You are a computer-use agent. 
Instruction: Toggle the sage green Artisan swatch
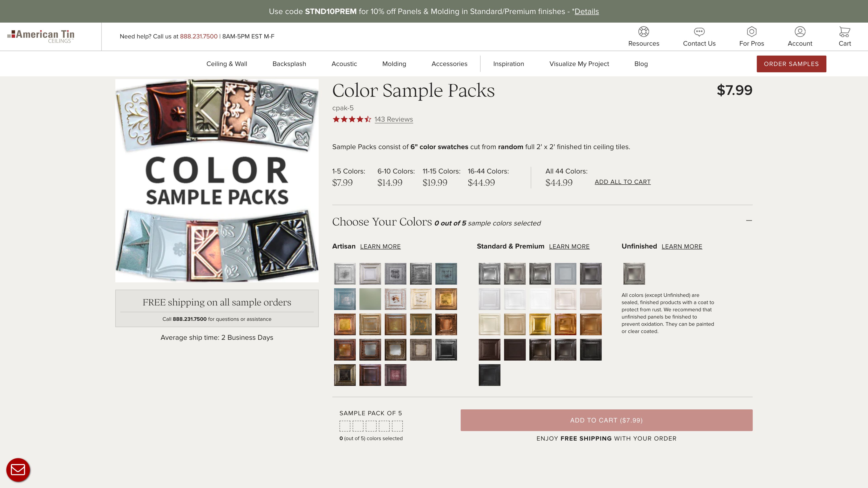coord(370,299)
